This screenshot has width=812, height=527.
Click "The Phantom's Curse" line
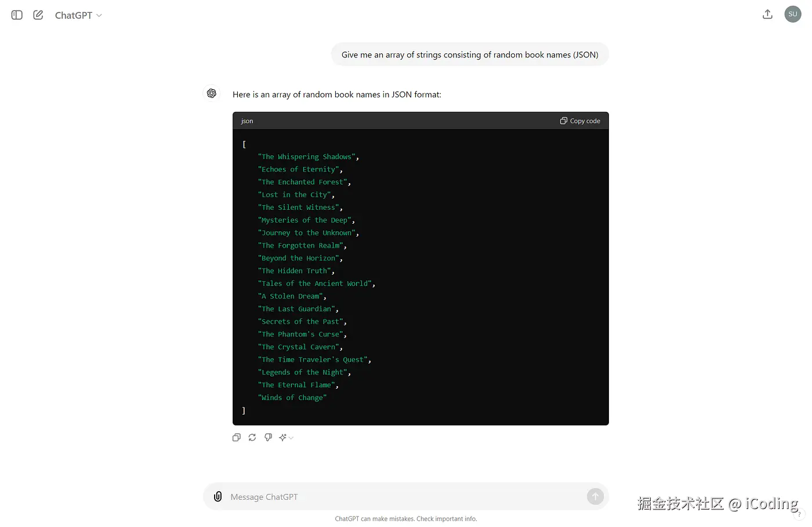pyautogui.click(x=302, y=335)
